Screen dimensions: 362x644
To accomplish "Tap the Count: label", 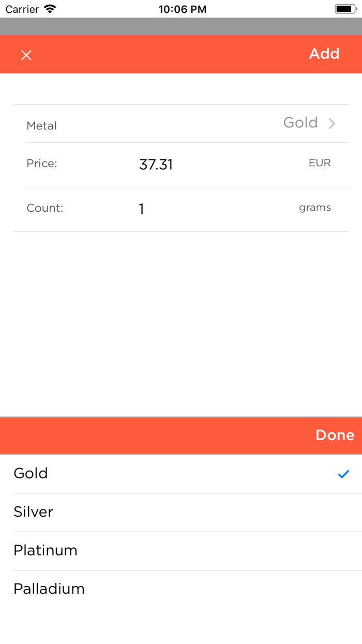I will [45, 208].
